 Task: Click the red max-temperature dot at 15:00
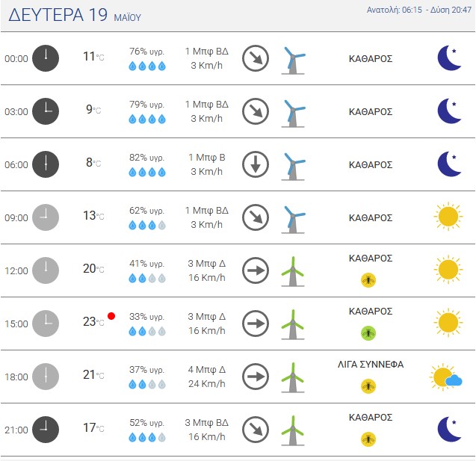[111, 316]
